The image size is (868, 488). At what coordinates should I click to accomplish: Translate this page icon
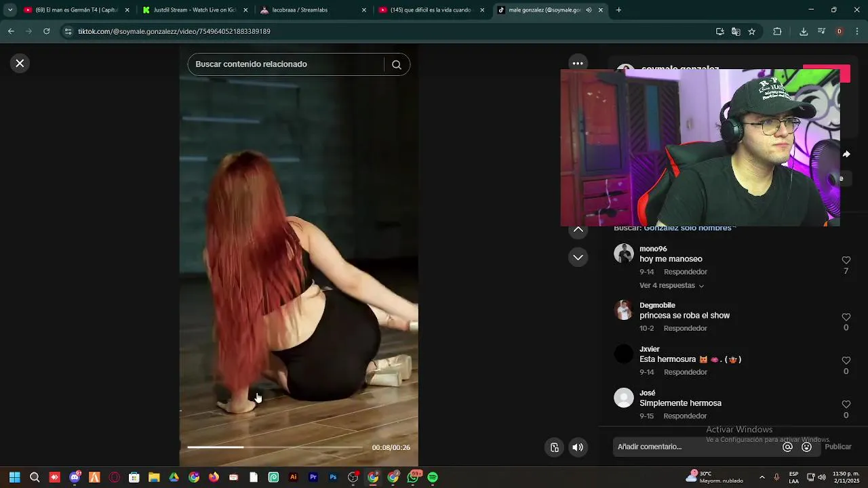tap(736, 31)
